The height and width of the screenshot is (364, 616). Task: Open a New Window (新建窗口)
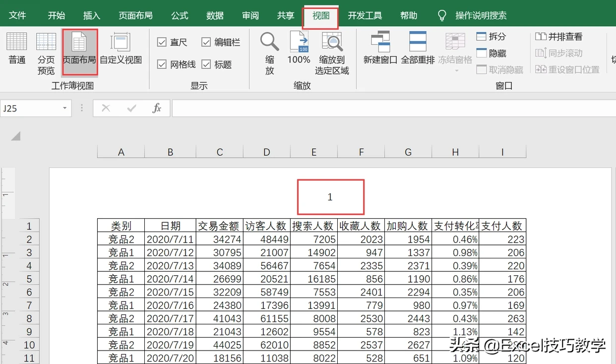(380, 49)
